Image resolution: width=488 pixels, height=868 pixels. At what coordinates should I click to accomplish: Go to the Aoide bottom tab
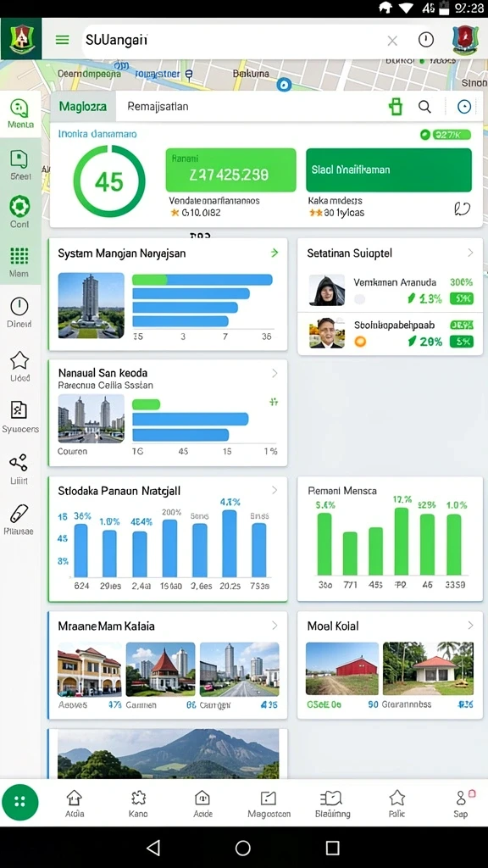click(x=202, y=804)
